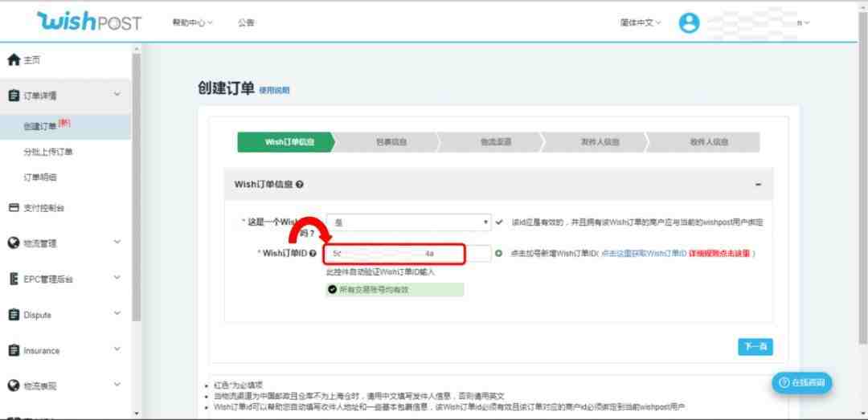This screenshot has height=420, width=868.
Task: Click the 发件人信息 step tab
Action: tap(600, 141)
